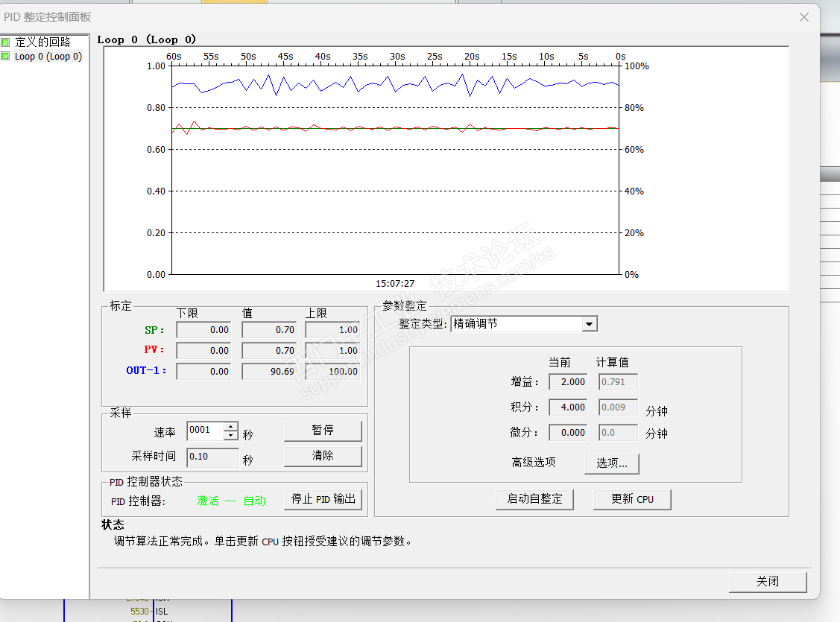Click OUT-1 value field 90.69
Screen dimensions: 840x622
[x=269, y=372]
